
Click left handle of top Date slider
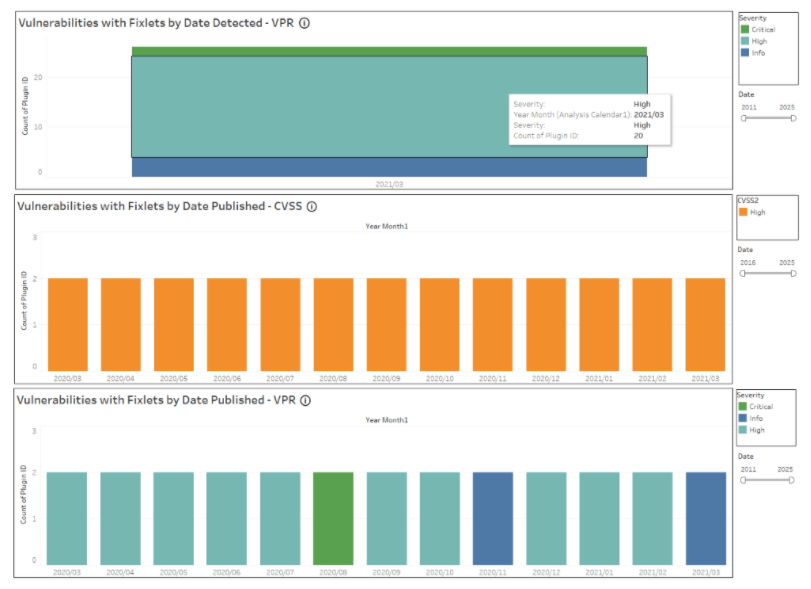click(743, 118)
